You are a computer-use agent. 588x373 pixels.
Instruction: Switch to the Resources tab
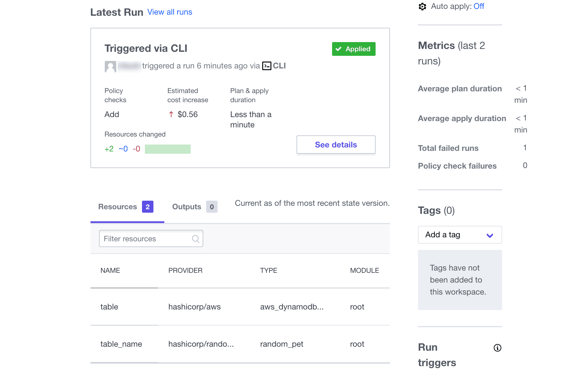(x=127, y=207)
